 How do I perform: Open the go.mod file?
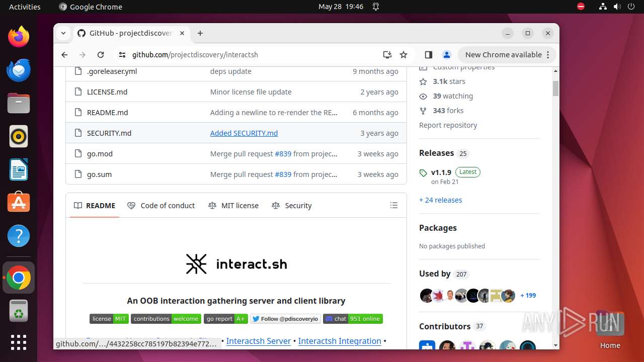pos(100,154)
